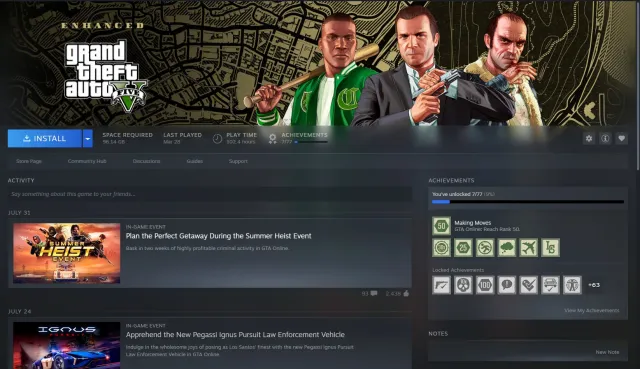Click the 'You've unlocked 7/77' text
The height and width of the screenshot is (369, 640).
tap(457, 194)
